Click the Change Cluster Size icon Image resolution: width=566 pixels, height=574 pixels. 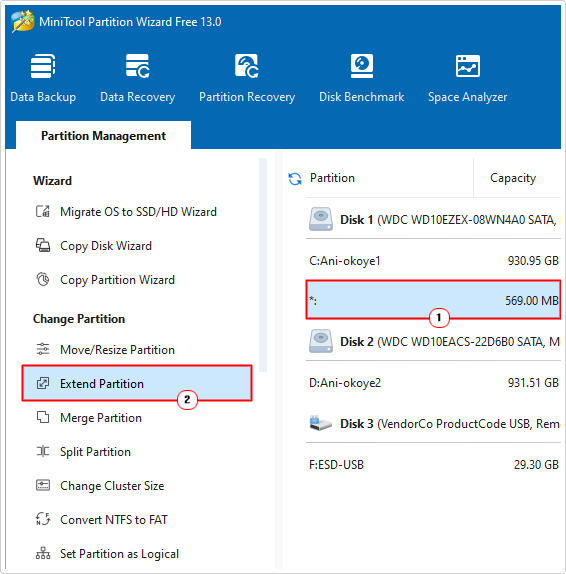43,485
